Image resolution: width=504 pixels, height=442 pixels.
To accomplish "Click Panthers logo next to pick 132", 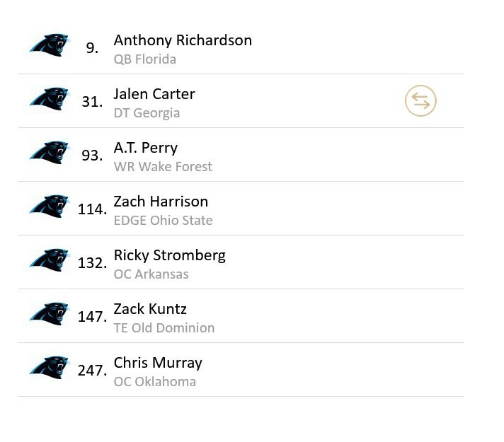I will point(50,261).
